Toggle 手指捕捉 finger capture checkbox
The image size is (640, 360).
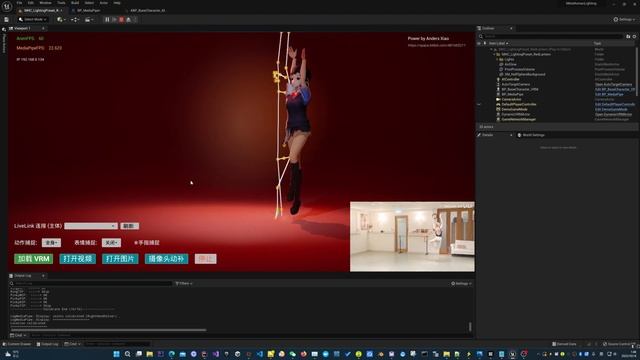(x=136, y=242)
